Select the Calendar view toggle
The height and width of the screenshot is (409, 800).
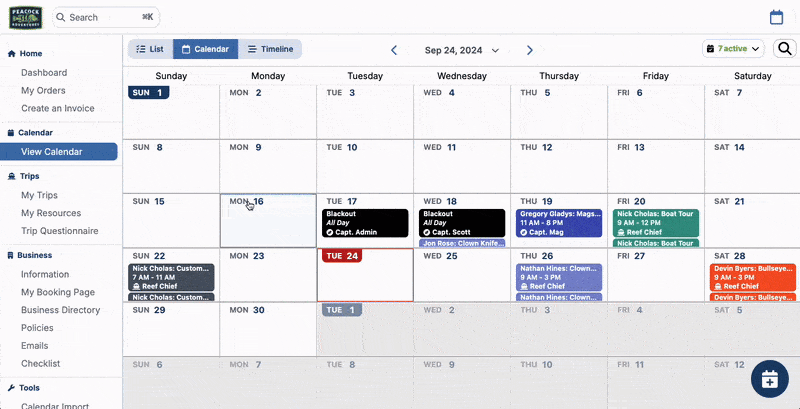click(x=205, y=49)
